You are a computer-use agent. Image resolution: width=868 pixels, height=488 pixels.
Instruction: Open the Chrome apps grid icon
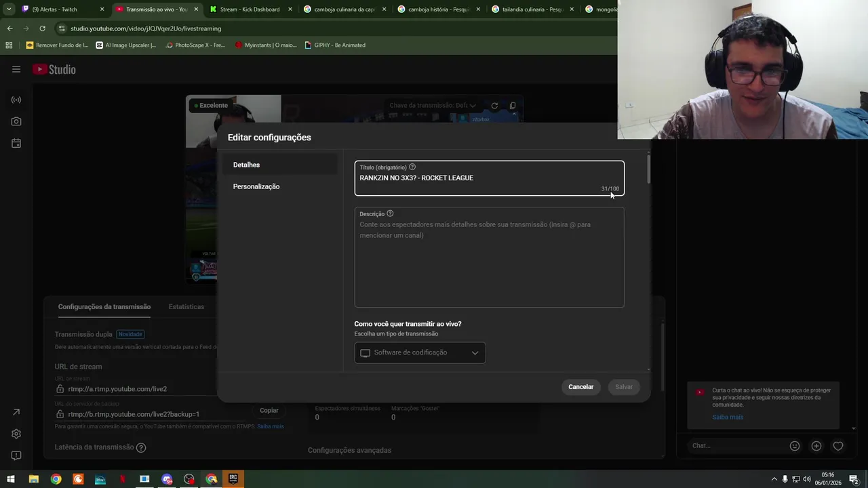click(9, 45)
